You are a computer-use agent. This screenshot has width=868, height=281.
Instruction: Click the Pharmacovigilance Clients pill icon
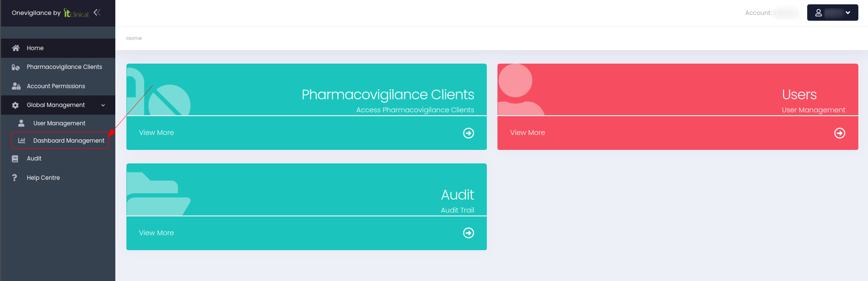[x=15, y=67]
